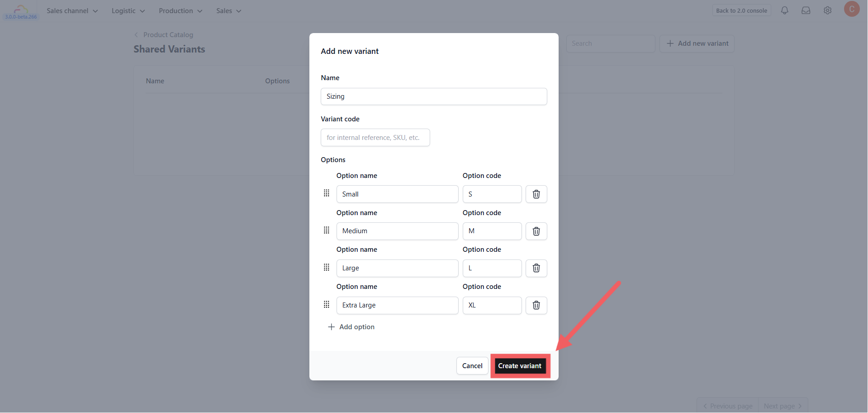
Task: Click Add new variant on Shared Variants page
Action: 697,43
